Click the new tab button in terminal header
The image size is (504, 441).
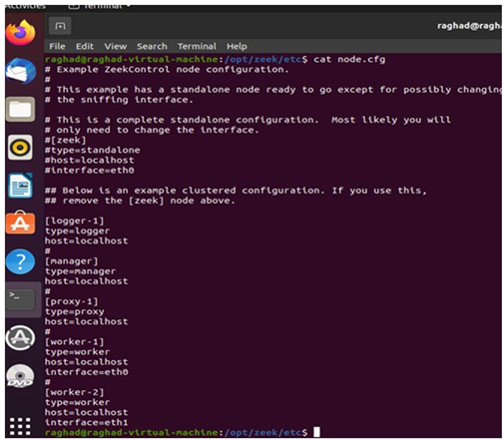(x=60, y=26)
